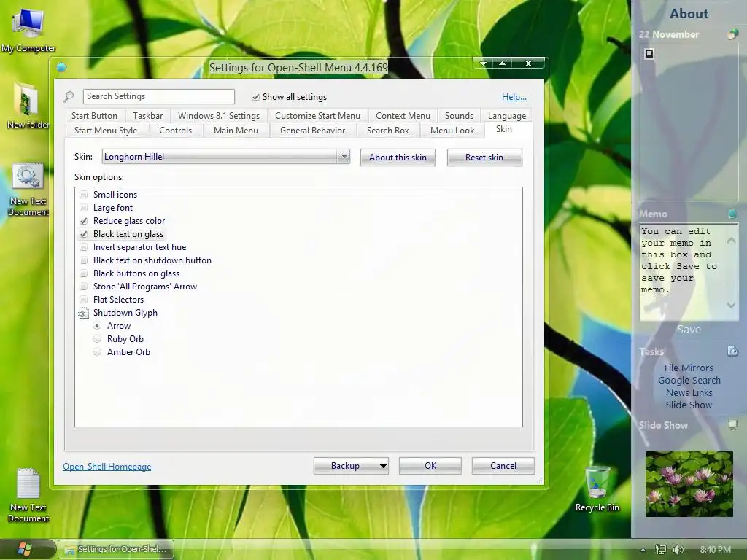747x560 pixels.
Task: Open My Computer desktop icon
Action: [x=28, y=29]
